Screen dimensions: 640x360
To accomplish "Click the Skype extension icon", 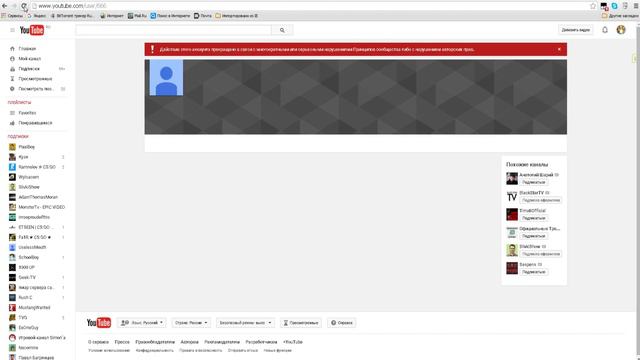I will coord(614,6).
